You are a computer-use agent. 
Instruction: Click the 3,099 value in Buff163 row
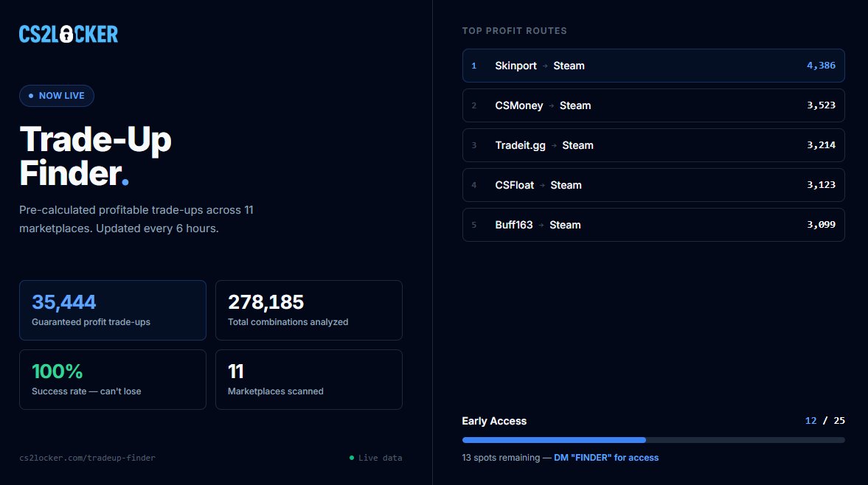(x=821, y=225)
